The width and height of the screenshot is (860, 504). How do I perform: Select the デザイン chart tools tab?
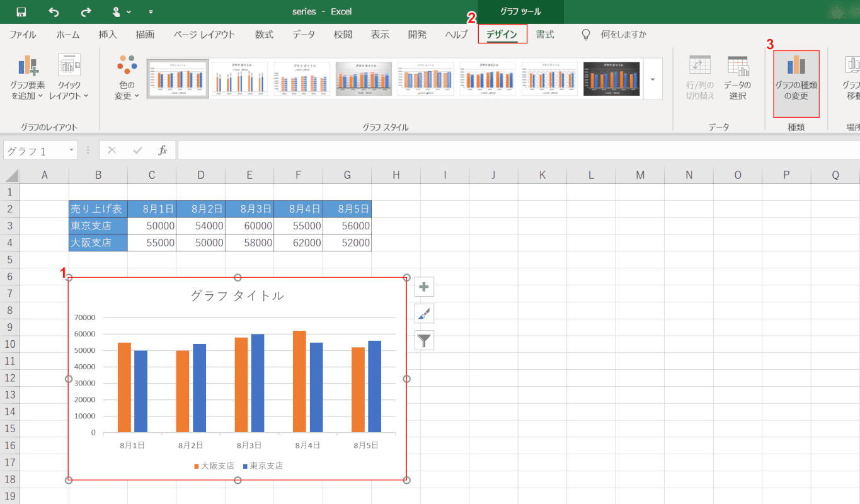click(502, 35)
